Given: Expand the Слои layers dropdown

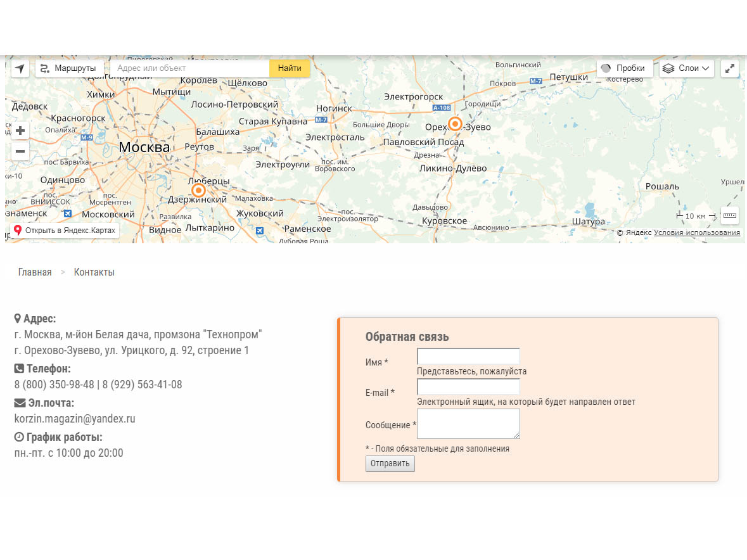Looking at the screenshot, I should coord(687,68).
